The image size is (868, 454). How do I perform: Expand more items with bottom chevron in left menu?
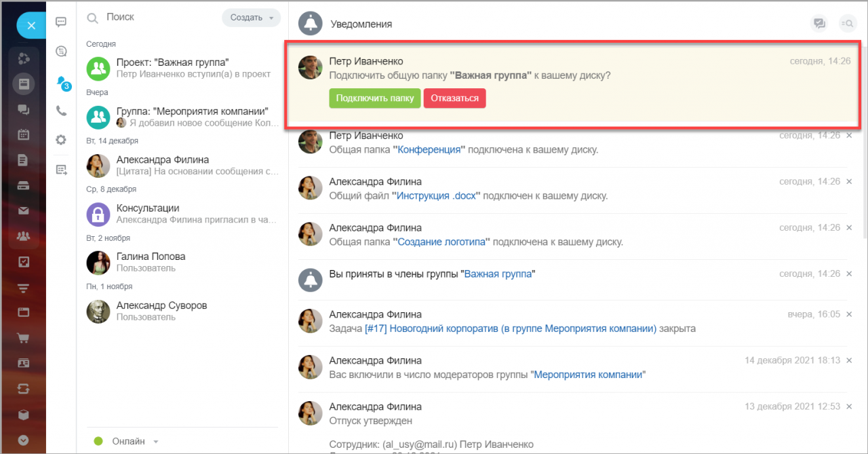coord(24,440)
